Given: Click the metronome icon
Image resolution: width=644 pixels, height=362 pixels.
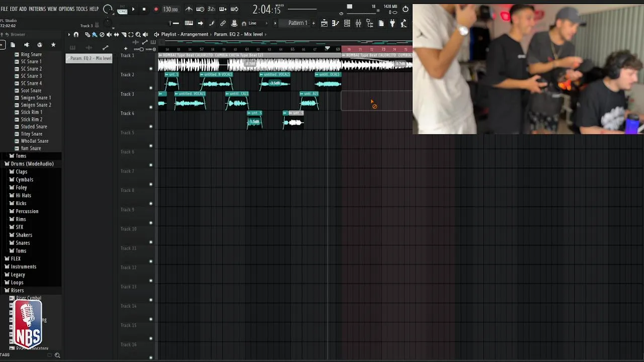Looking at the screenshot, I should [189, 9].
